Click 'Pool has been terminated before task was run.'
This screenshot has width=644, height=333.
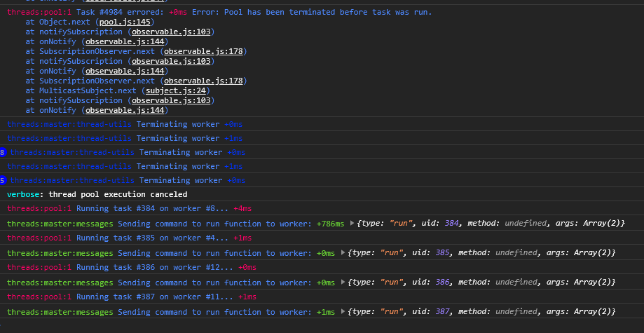click(328, 13)
